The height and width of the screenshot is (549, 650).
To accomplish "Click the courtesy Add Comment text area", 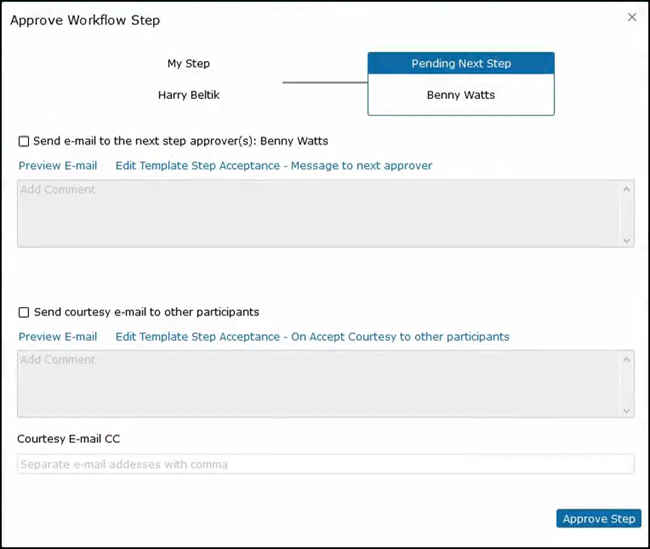I will [320, 383].
